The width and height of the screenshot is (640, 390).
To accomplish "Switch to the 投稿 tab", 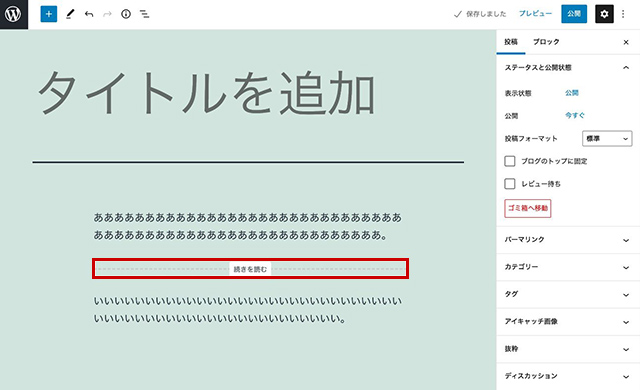I will pyautogui.click(x=511, y=42).
